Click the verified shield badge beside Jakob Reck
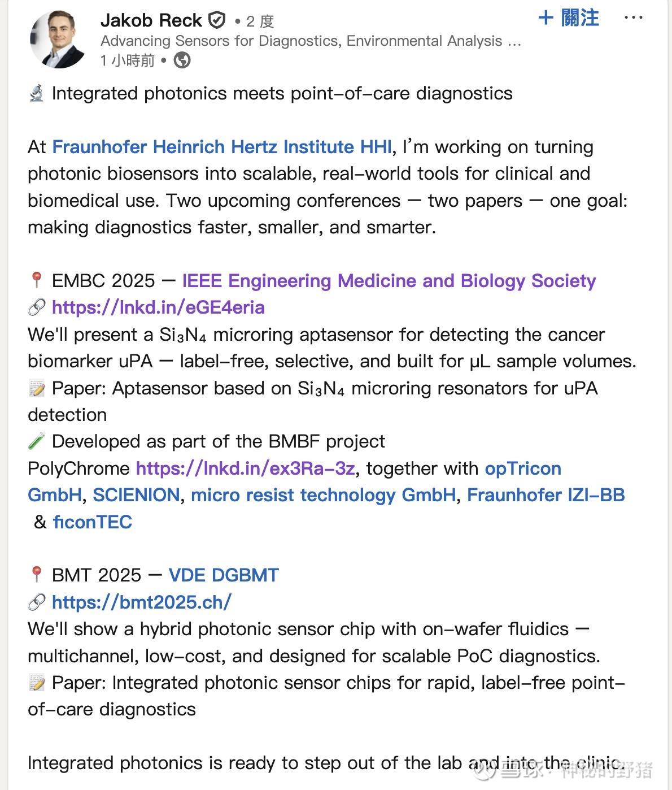This screenshot has width=672, height=790. pos(217,21)
